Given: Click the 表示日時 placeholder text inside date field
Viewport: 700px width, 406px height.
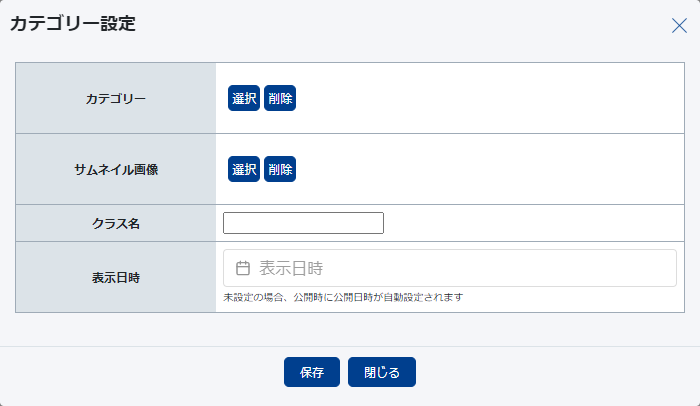Looking at the screenshot, I should [291, 268].
